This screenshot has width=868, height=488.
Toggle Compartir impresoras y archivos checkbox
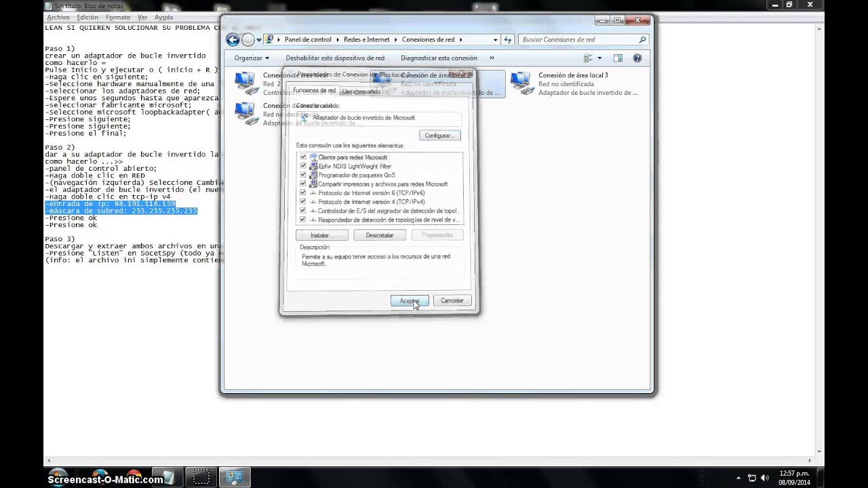303,184
